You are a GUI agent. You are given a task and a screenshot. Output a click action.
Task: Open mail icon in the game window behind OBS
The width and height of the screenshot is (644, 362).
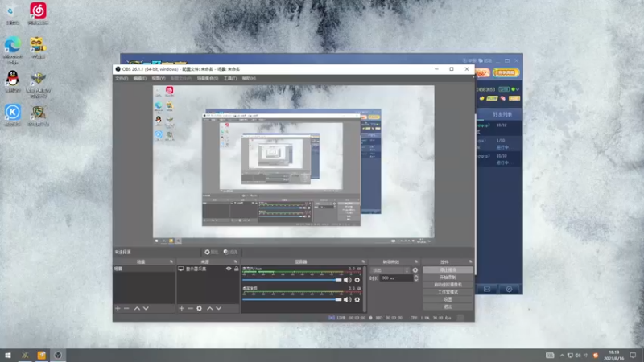click(487, 290)
